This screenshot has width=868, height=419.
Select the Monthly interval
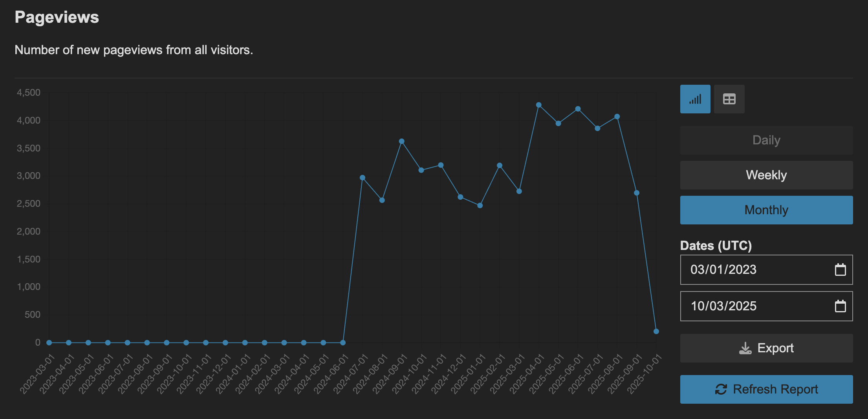click(x=766, y=210)
